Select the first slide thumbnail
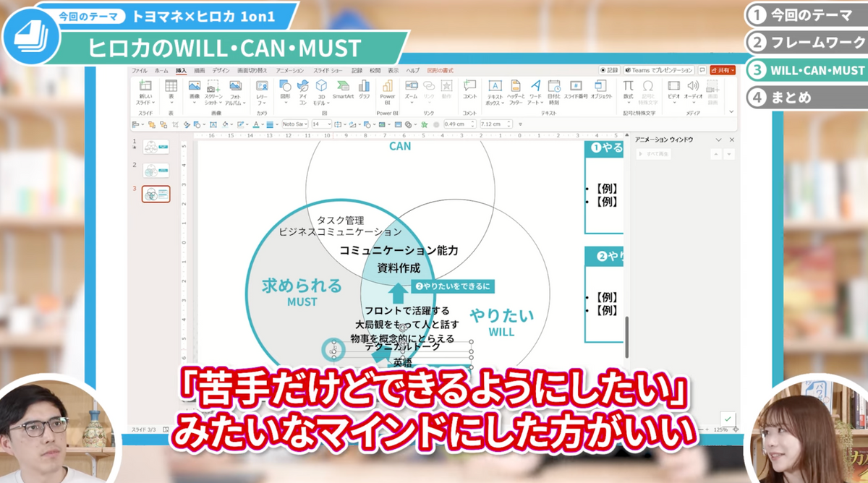The image size is (868, 483). (x=156, y=147)
